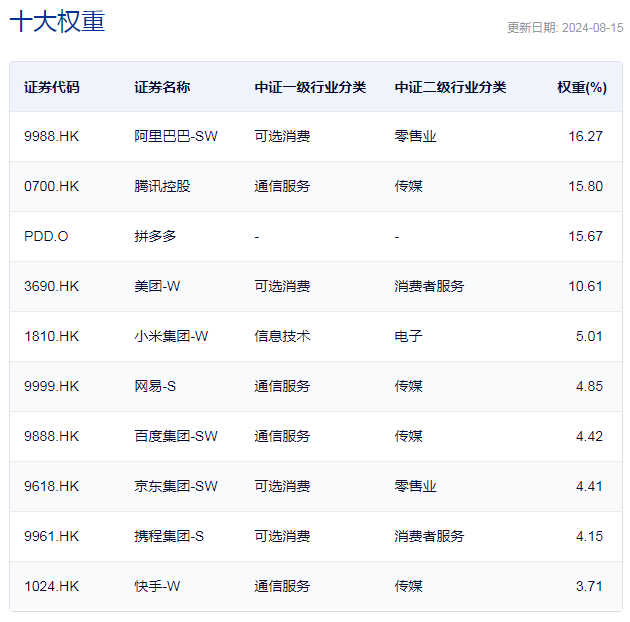The image size is (630, 622).
Task: Select the code 3690.HK
Action: (x=51, y=286)
